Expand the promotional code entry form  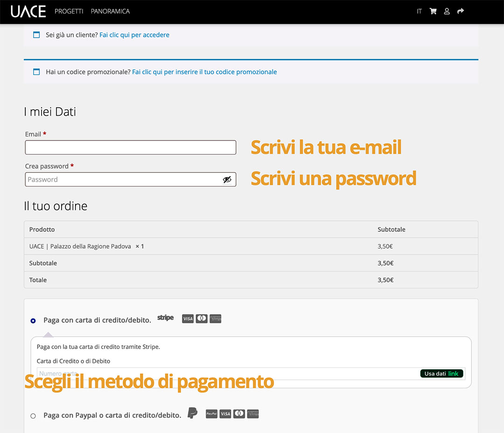pos(204,72)
